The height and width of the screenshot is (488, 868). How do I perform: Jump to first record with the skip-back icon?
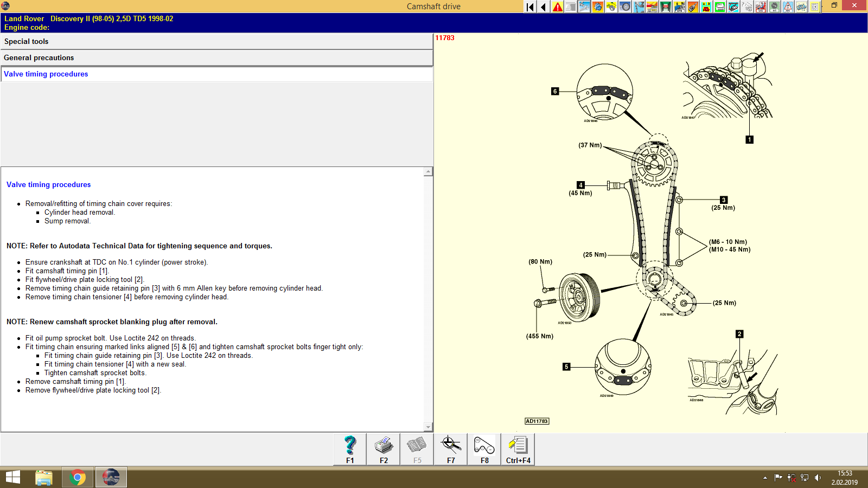point(529,7)
